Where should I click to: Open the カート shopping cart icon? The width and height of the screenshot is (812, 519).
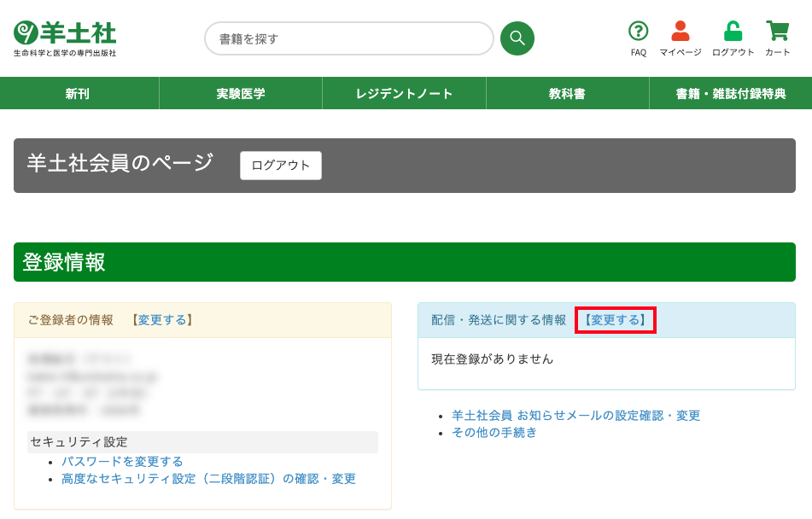click(777, 32)
